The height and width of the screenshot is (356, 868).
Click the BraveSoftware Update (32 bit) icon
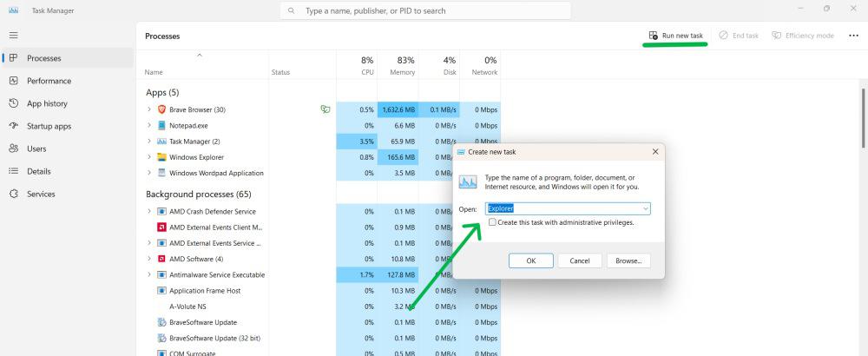pos(161,338)
